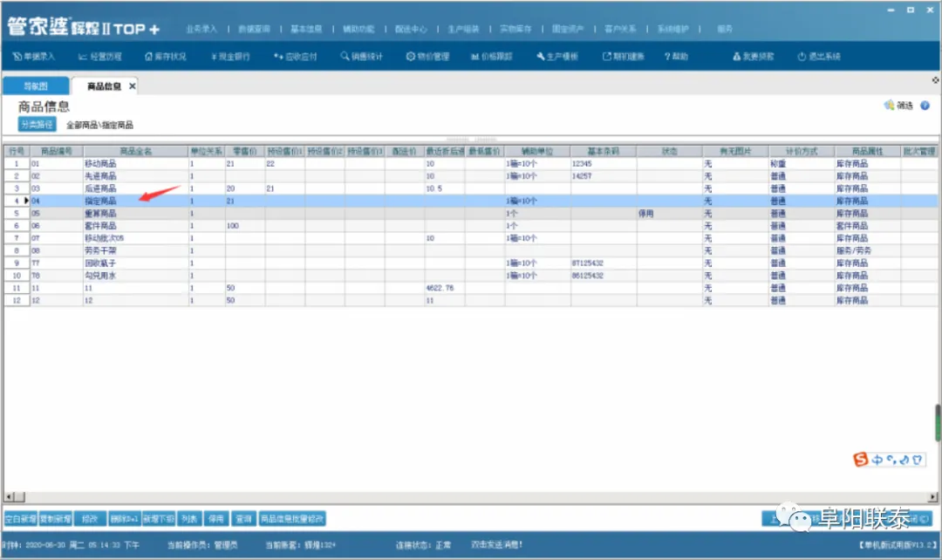Close the 商品信息 tab
This screenshot has width=942, height=560.
click(133, 86)
